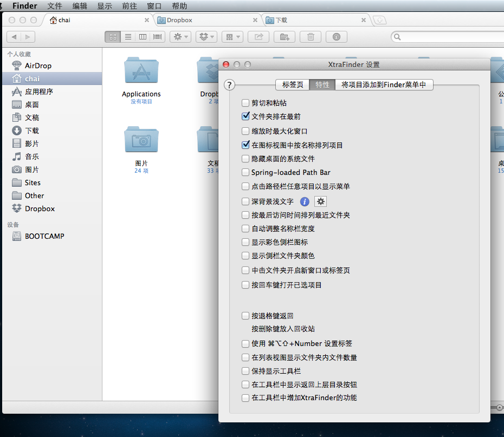This screenshot has width=504, height=437.
Task: Click the new folder toolbar icon
Action: click(x=284, y=37)
